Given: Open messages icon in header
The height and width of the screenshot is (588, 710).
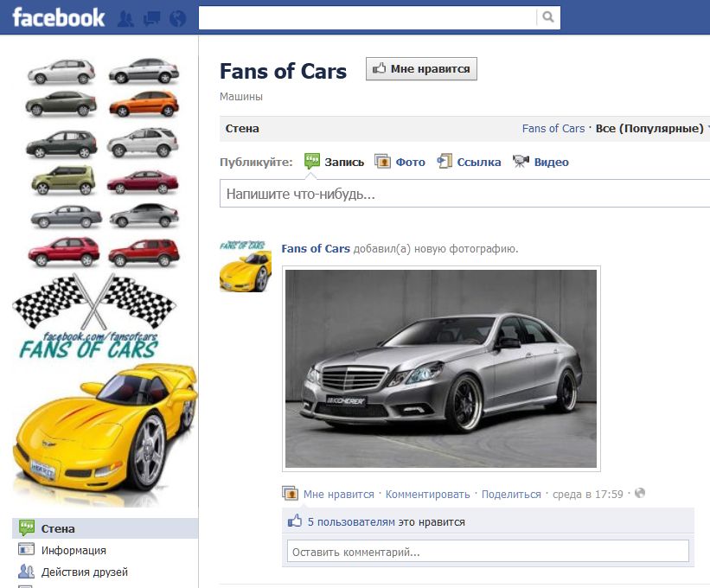Looking at the screenshot, I should 151,18.
